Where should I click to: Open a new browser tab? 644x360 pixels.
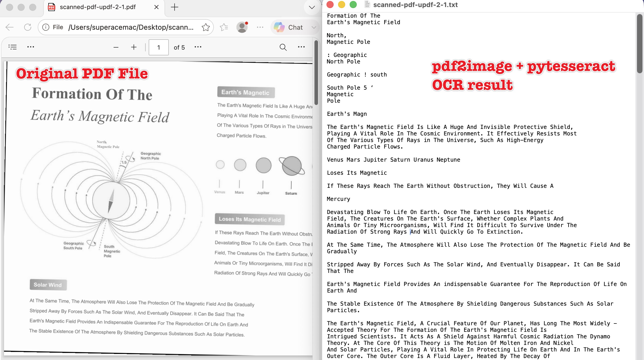(x=174, y=7)
